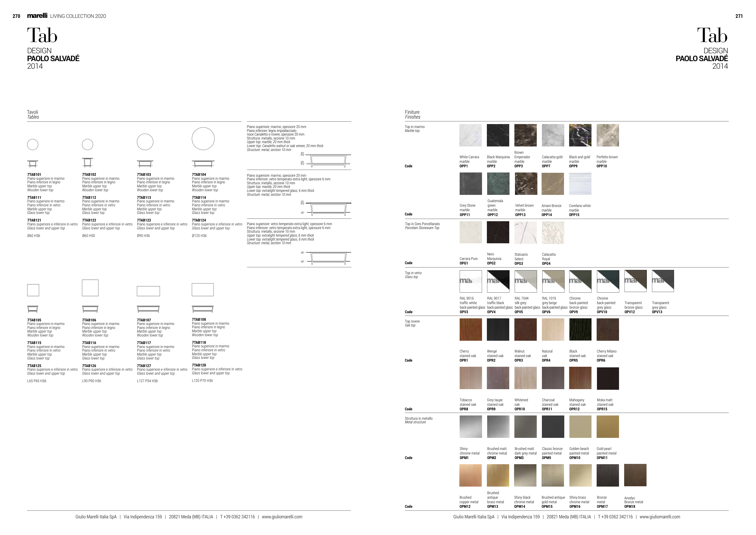Open the www.giuliomarelli.com link on left footer
This screenshot has height=535, width=756.
[282, 517]
